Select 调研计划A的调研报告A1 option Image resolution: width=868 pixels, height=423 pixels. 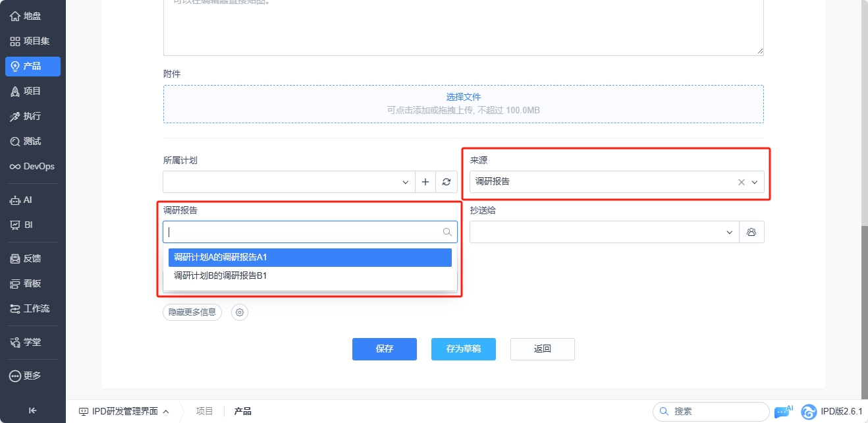(x=310, y=257)
